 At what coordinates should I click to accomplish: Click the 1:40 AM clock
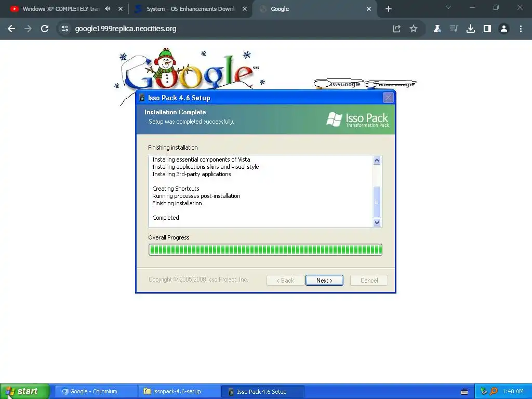(x=513, y=392)
